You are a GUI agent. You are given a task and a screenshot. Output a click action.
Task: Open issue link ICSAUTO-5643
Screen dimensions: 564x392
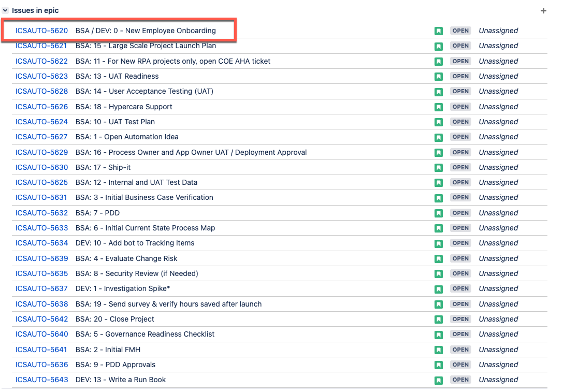(x=41, y=380)
